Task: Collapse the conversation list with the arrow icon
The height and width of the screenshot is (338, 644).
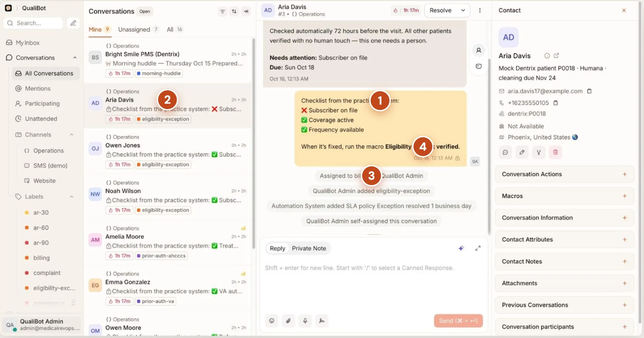Action: pyautogui.click(x=246, y=11)
